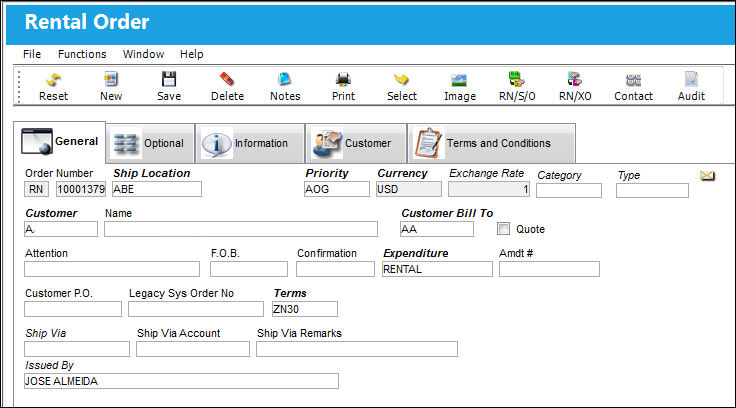The width and height of the screenshot is (736, 408).
Task: Click the Order Number field 10001379
Action: pos(81,189)
